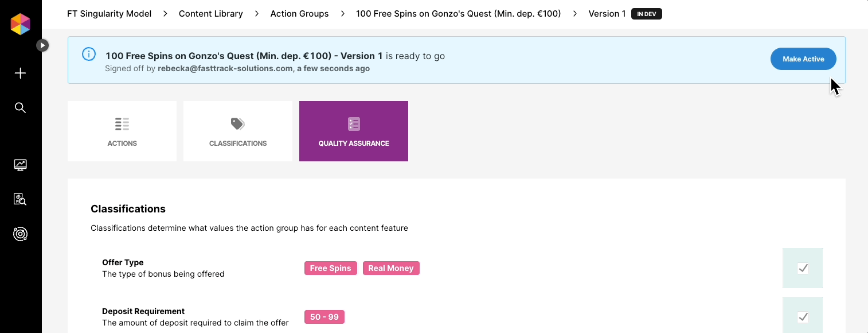Click the 50 - 99 deposit tag

pyautogui.click(x=324, y=317)
